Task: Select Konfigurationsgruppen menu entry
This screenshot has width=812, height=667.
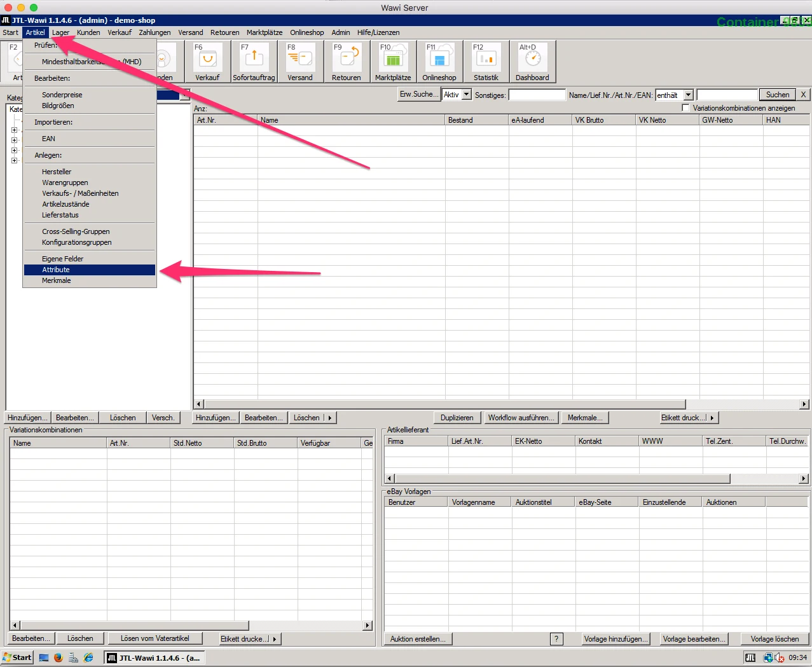Action: (90, 242)
